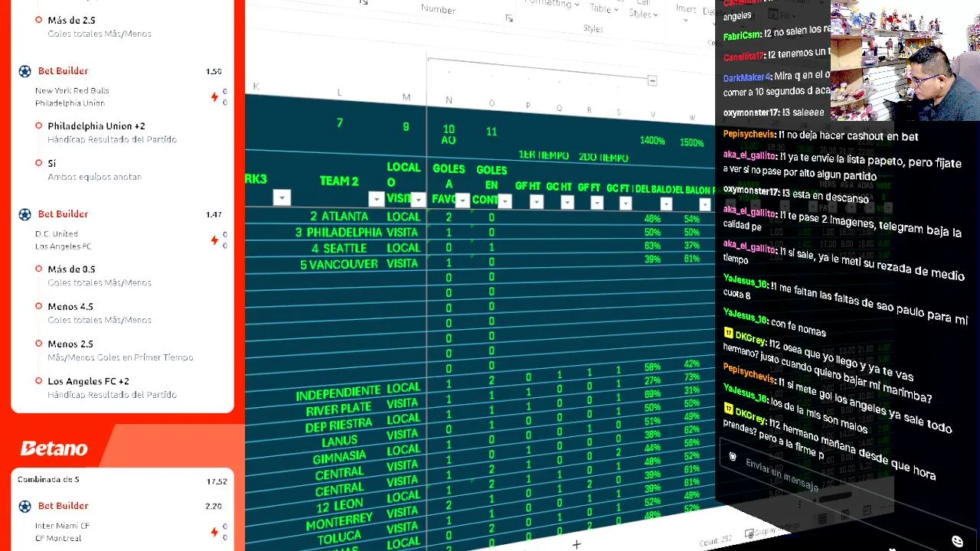Open the GOLES A FAVOR filter dropdown
Viewport: 980px width, 551px height.
pos(462,201)
